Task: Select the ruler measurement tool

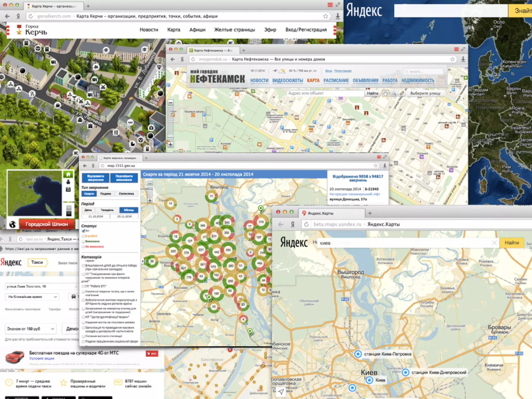Action: 402,93
